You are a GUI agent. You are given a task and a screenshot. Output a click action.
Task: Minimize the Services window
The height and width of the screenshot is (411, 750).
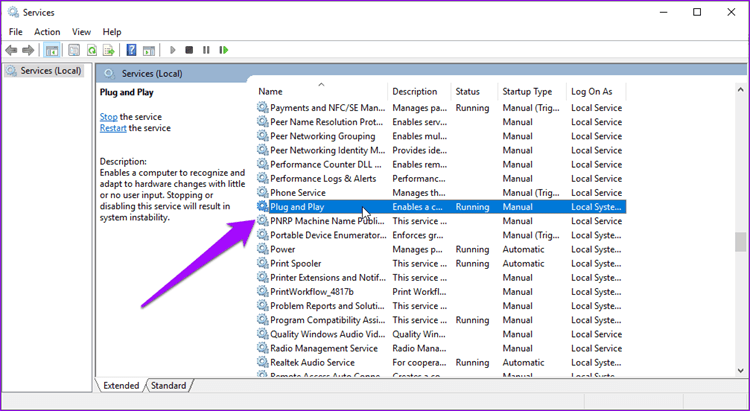click(x=663, y=12)
